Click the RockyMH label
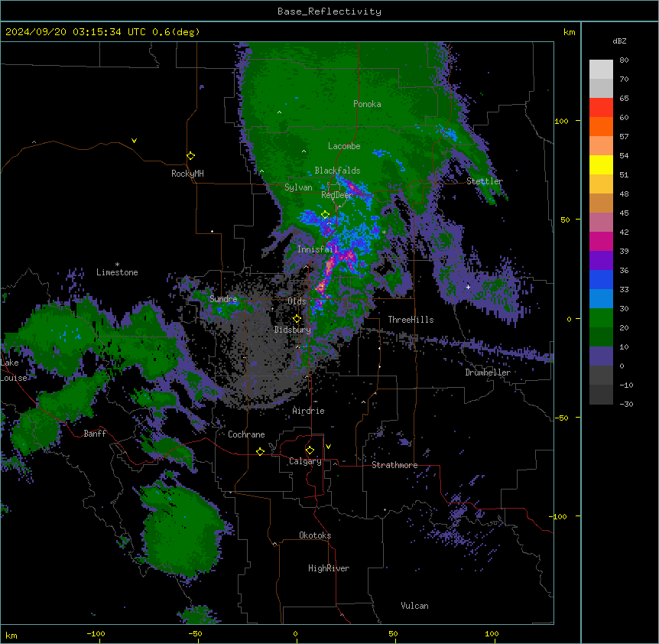Screen dimensions: 659x644 (x=187, y=174)
